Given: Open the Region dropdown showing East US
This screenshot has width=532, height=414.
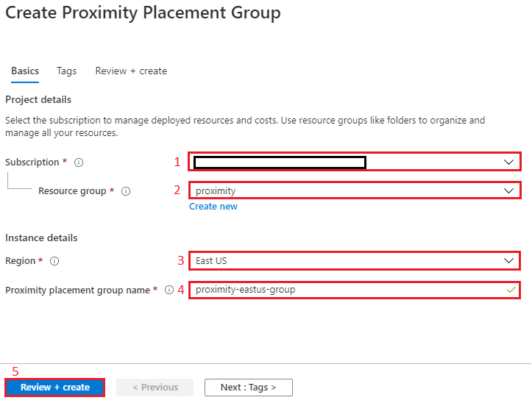Looking at the screenshot, I should 355,261.
